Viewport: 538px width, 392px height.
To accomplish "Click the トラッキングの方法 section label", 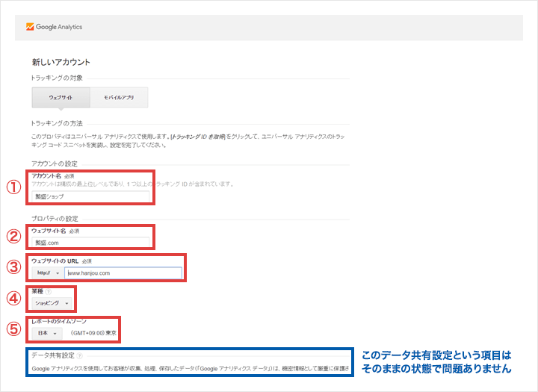I will [x=57, y=123].
